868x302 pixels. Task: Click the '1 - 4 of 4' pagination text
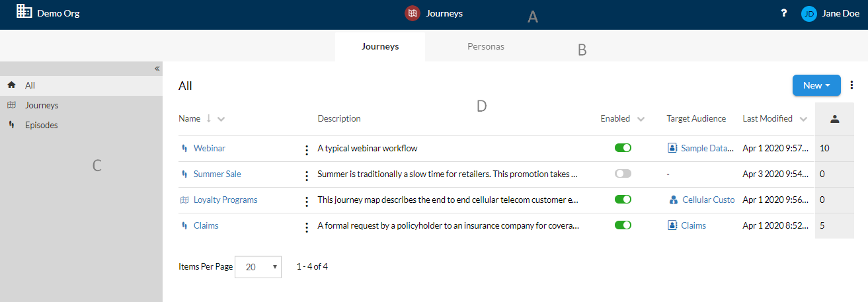coord(312,267)
